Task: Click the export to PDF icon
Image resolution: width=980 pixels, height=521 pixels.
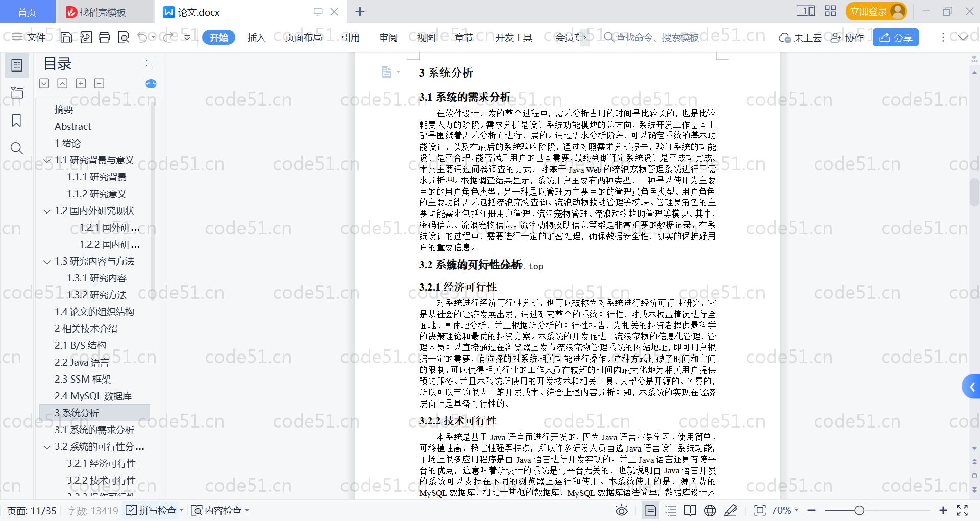Action: pyautogui.click(x=86, y=37)
